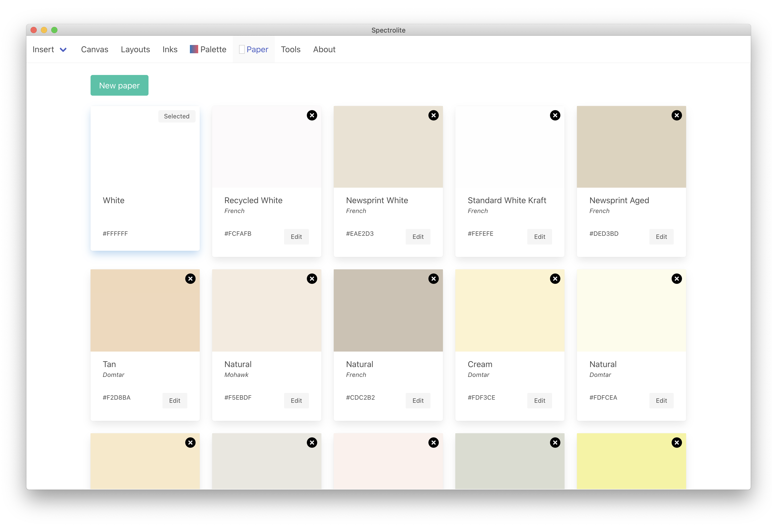Click the #DED3BD hex code
Viewport: 772px width, 532px height.
click(x=604, y=234)
